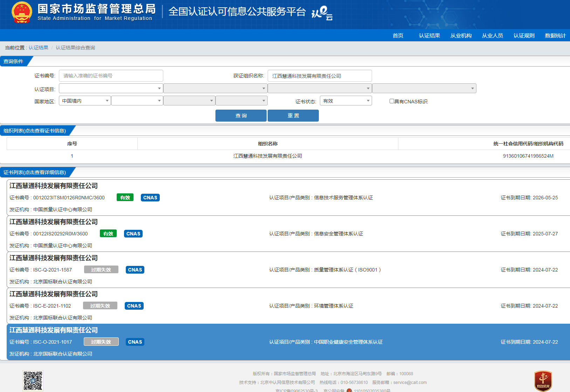The image size is (570, 392).
Task: Click the 查询 search button
Action: pos(241,116)
